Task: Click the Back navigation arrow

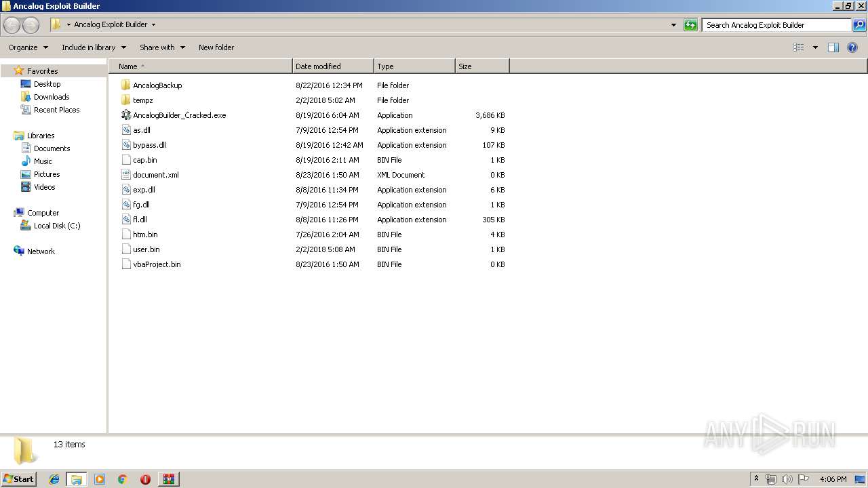Action: (12, 25)
